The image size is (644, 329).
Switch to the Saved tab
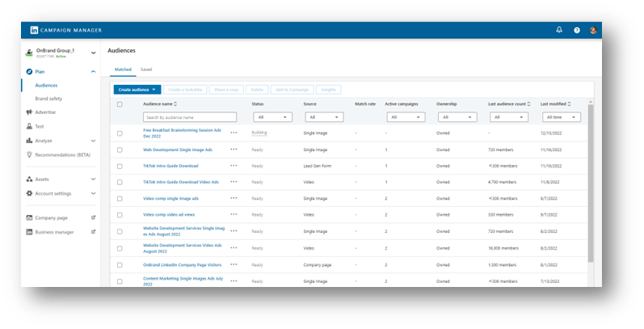[146, 70]
